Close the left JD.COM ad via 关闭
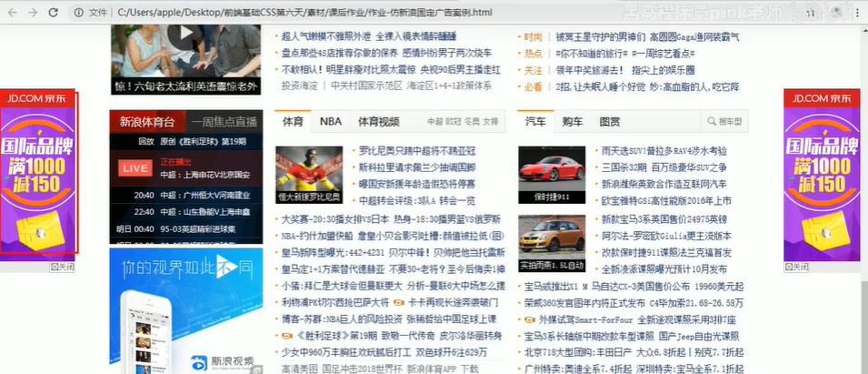 click(x=62, y=267)
